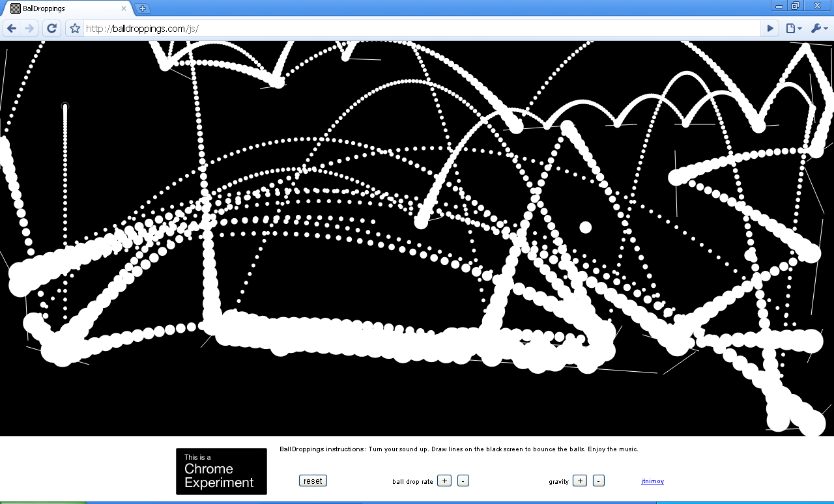Click the BallDroppings tab favicon

(x=15, y=8)
